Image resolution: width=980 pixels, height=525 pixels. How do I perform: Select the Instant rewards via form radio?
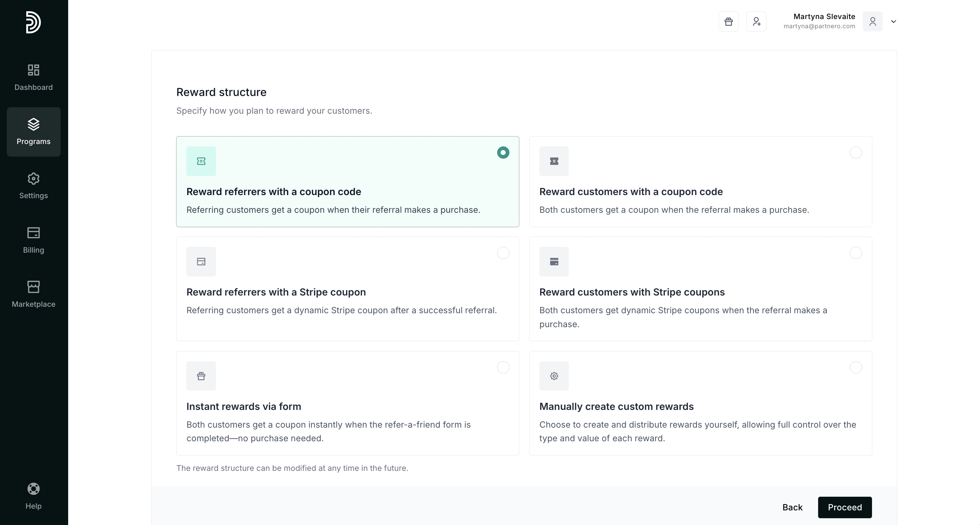[503, 368]
